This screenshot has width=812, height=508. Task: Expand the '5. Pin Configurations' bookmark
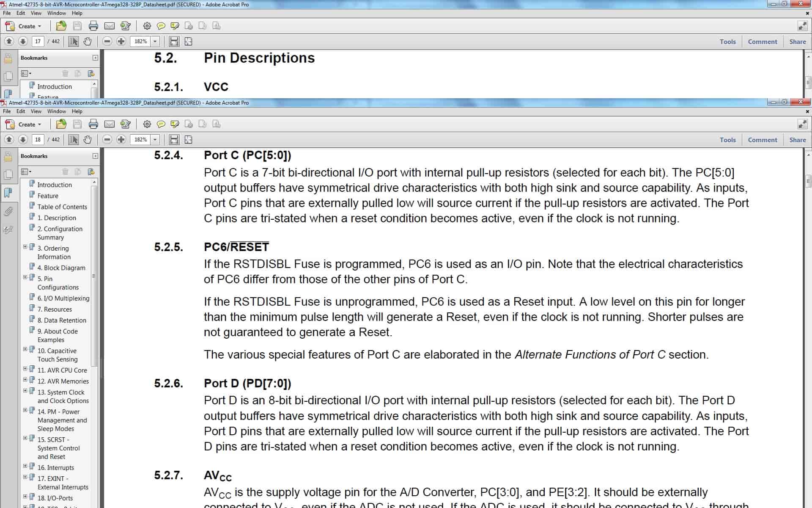click(x=25, y=277)
